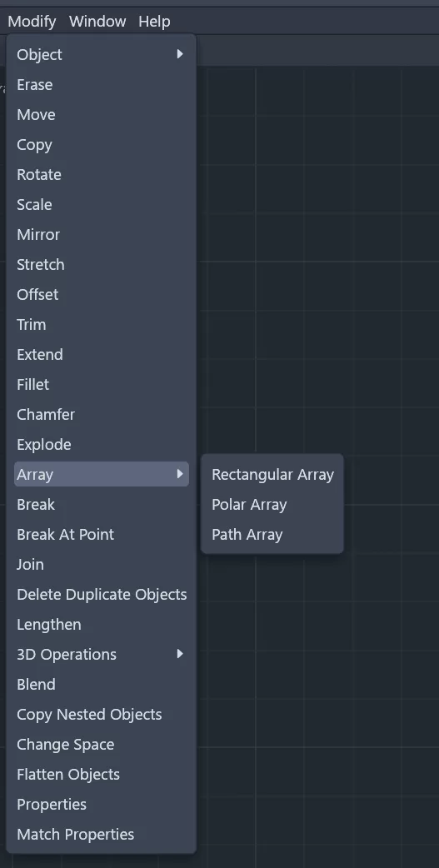Open the Help menu
The width and height of the screenshot is (439, 868).
[x=154, y=22]
